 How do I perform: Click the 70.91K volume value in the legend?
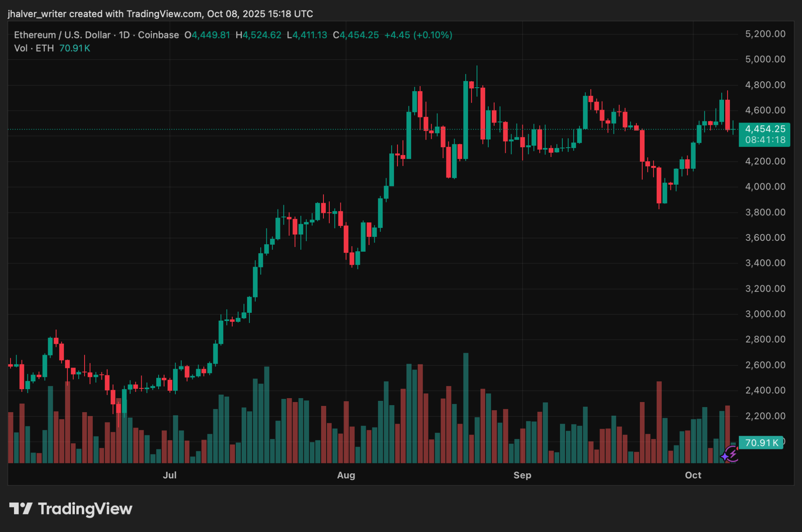pyautogui.click(x=75, y=48)
